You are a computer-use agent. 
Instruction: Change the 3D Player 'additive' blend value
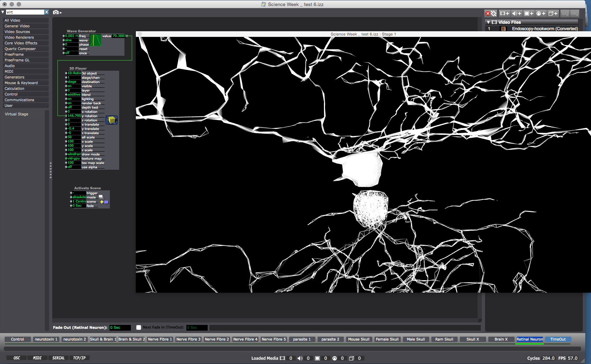[74, 94]
